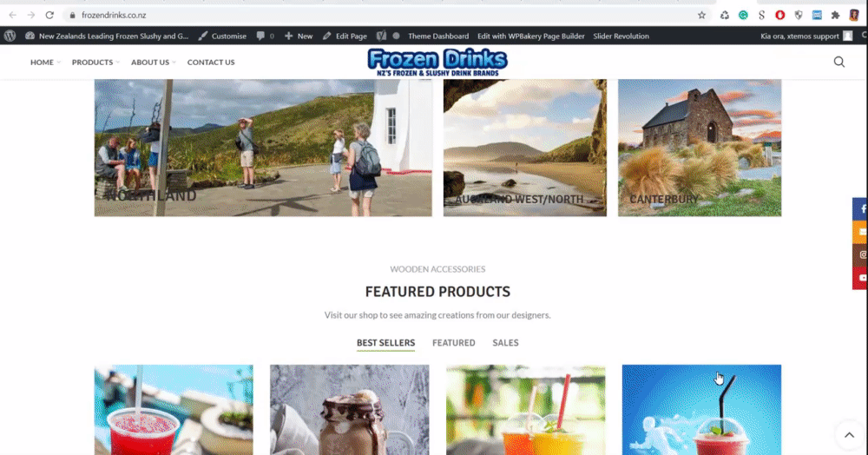This screenshot has width=868, height=455.
Task: Click the FEATURED PRODUCTS heading
Action: [x=437, y=292]
